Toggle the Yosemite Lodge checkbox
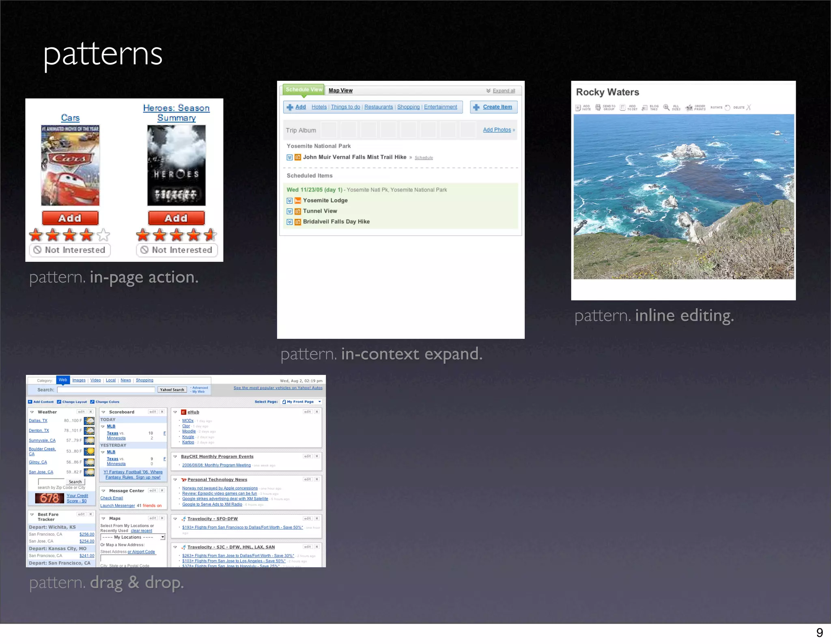 (x=289, y=200)
